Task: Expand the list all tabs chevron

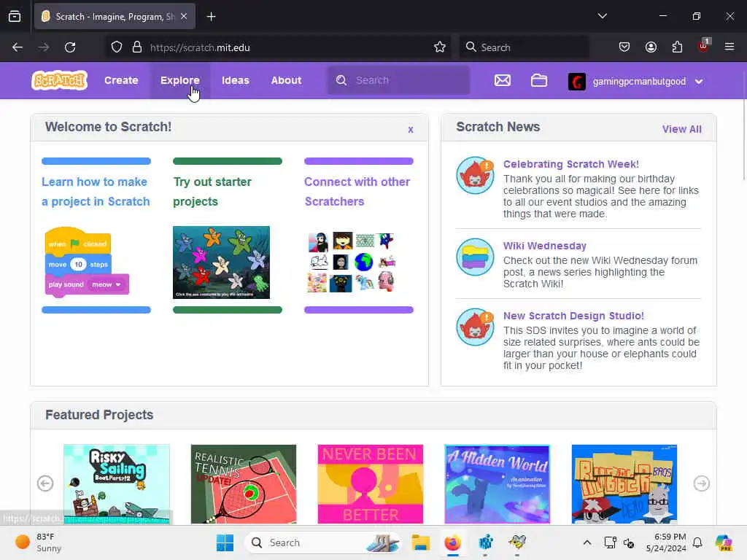Action: tap(602, 16)
